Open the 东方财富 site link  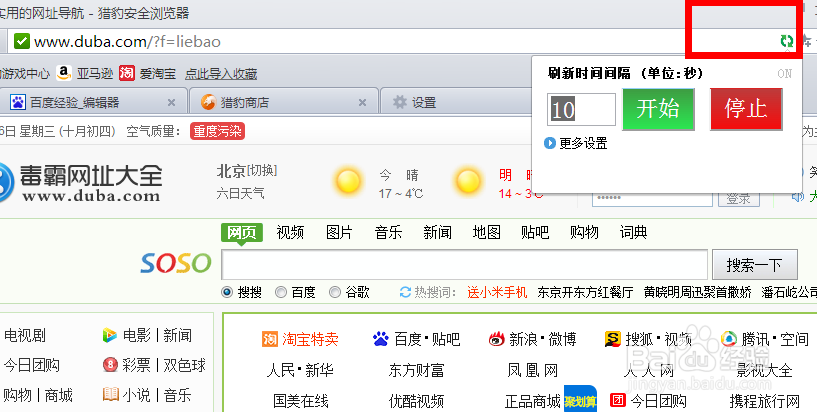[416, 370]
